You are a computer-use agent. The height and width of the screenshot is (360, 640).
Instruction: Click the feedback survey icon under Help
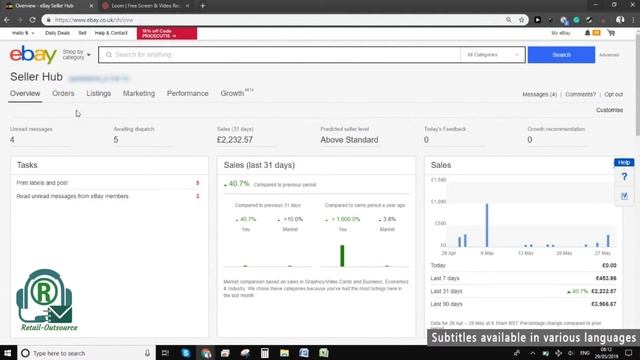[x=624, y=196]
